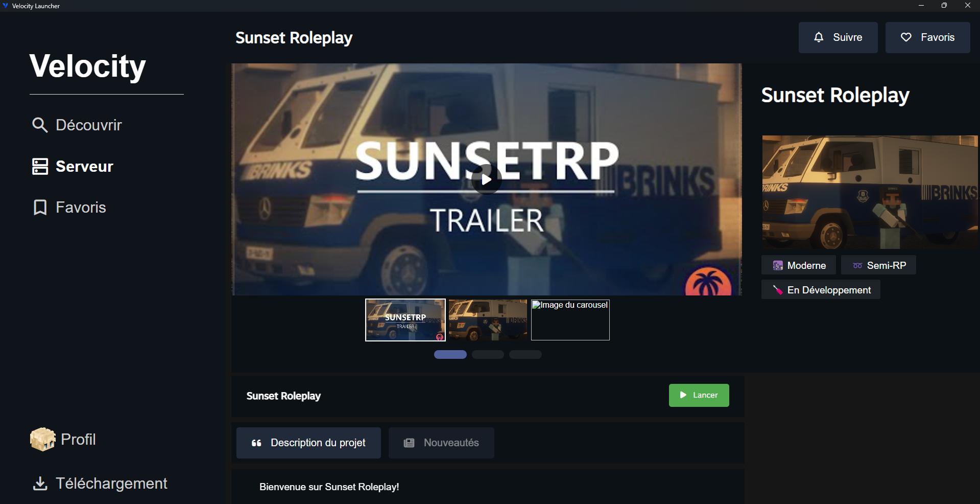The width and height of the screenshot is (980, 504).
Task: Click the Semi-RP tag
Action: tap(878, 265)
